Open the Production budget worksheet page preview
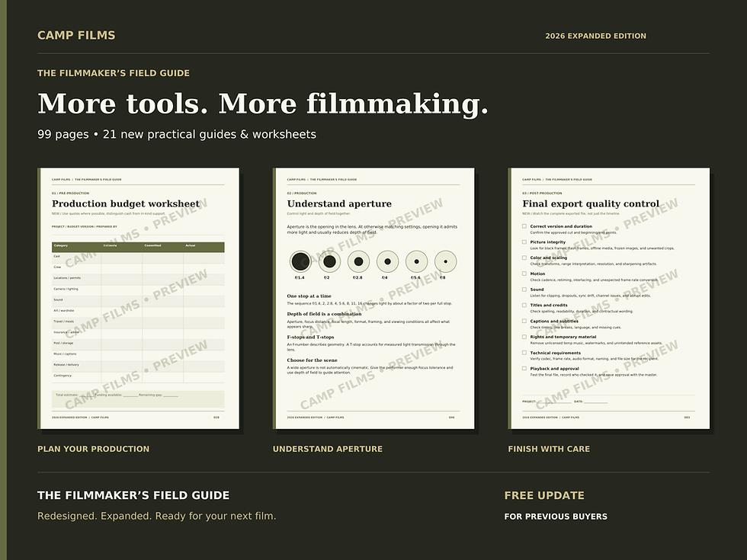Viewport: 747px width, 560px height. 138,298
